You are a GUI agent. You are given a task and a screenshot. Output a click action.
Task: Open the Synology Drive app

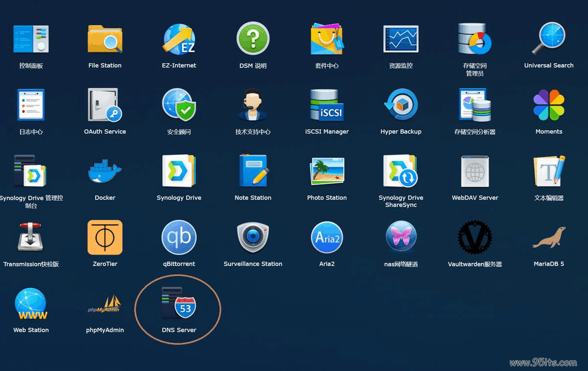click(179, 171)
